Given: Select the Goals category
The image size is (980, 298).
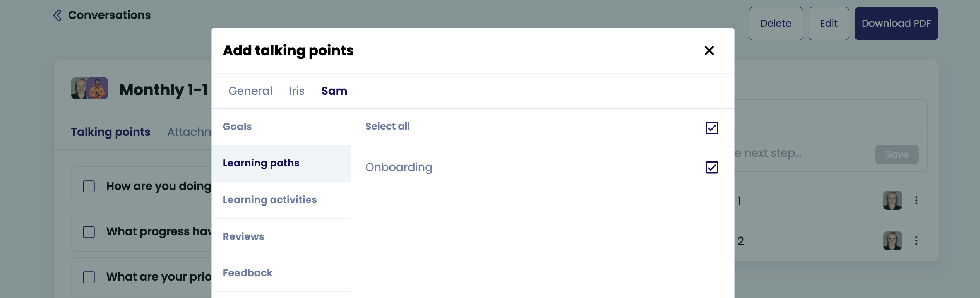Looking at the screenshot, I should (x=237, y=127).
